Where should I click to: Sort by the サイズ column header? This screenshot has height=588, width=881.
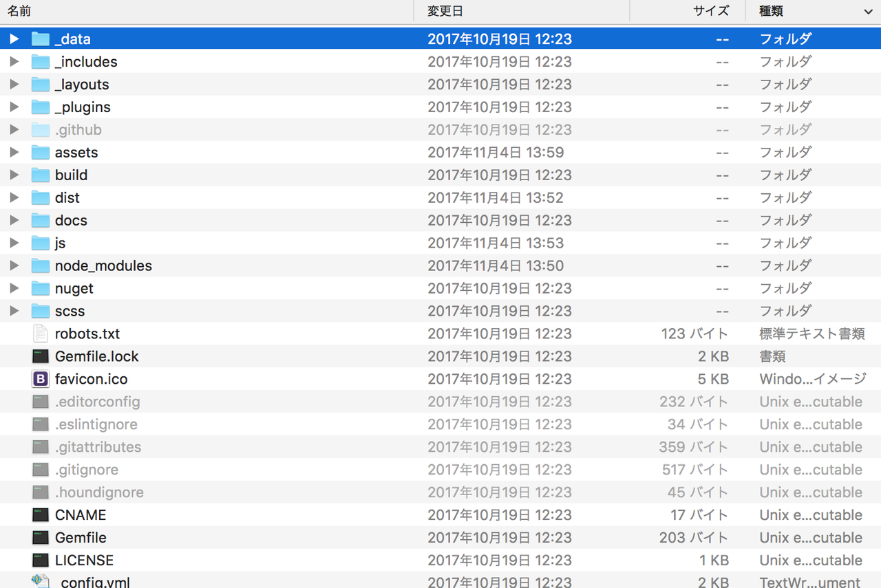point(688,11)
